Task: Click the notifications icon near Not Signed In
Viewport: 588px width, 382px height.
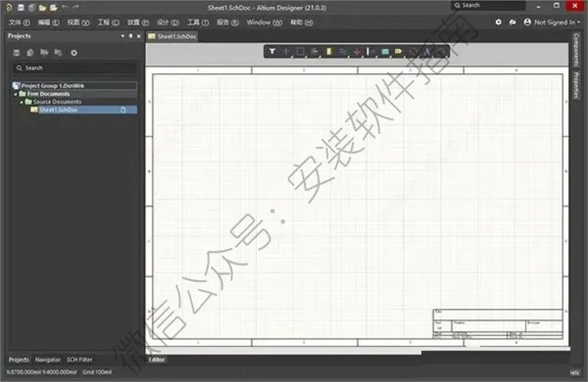Action: (512, 22)
